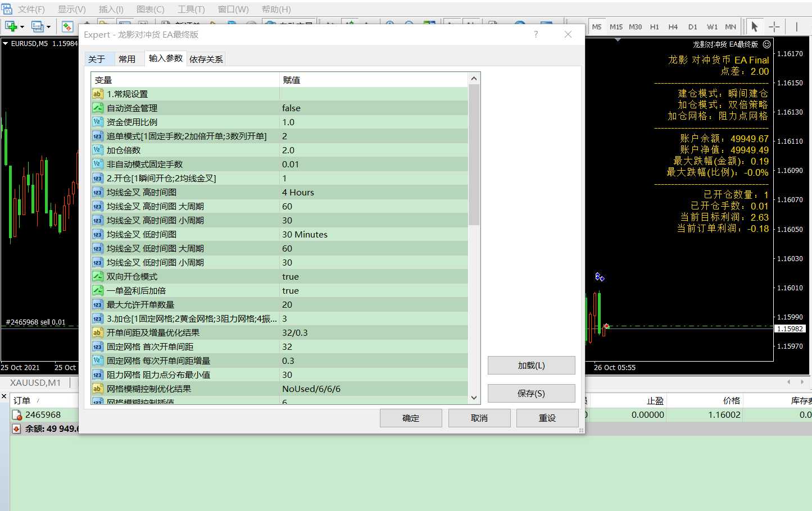Click the 重设 reset button
This screenshot has height=511, width=812.
pos(547,418)
